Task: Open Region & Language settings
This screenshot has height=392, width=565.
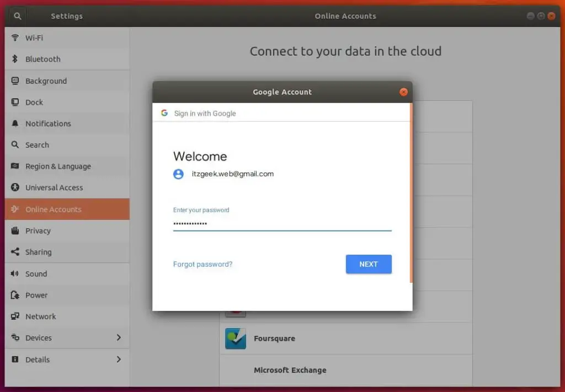Action: click(67, 167)
